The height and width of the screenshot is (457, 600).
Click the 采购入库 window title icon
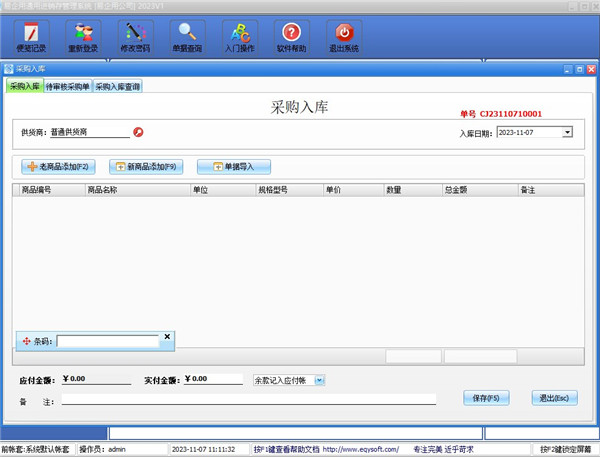[x=8, y=69]
